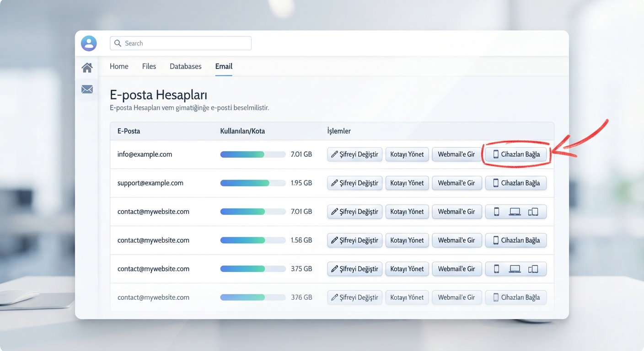Click Şifreyi Değiştir in the 3.75 GB row
644x351 pixels.
[x=355, y=269]
